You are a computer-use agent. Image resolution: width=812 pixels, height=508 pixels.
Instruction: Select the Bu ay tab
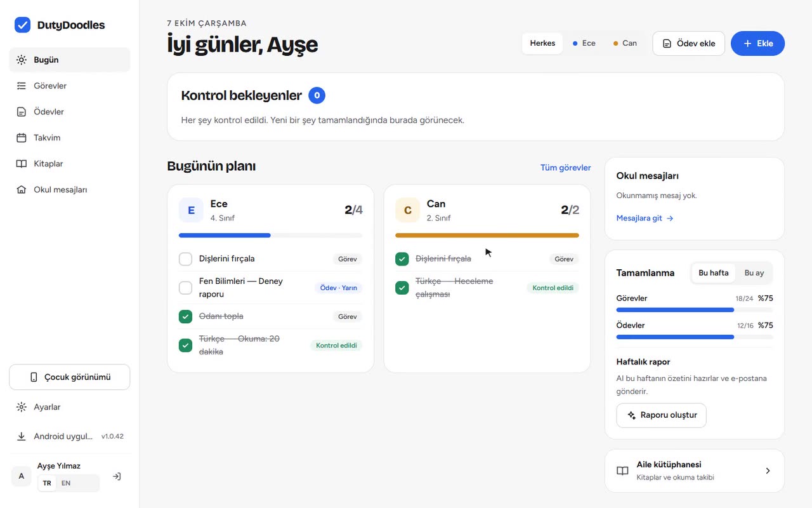point(754,273)
